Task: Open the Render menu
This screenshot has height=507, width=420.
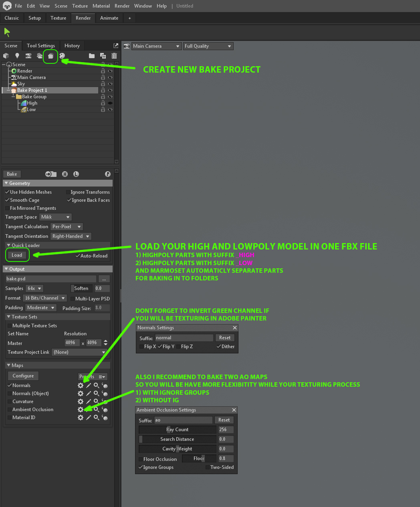Action: pos(122,6)
